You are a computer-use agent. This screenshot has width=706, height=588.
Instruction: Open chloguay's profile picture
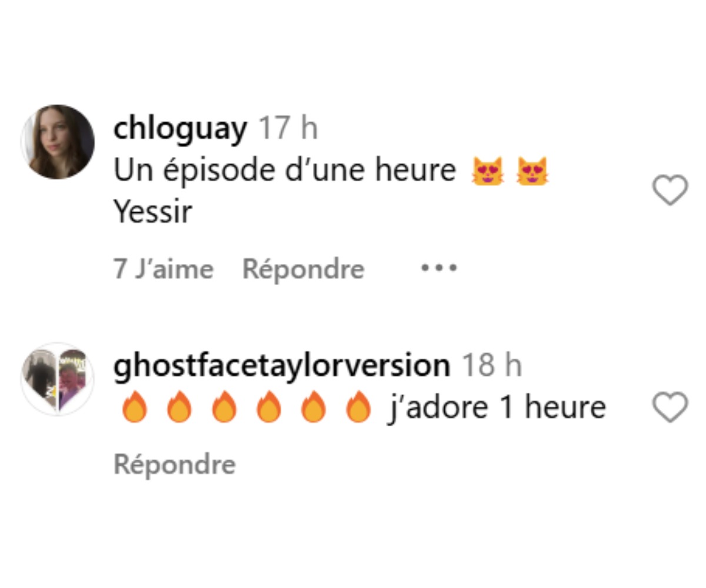[x=58, y=142]
